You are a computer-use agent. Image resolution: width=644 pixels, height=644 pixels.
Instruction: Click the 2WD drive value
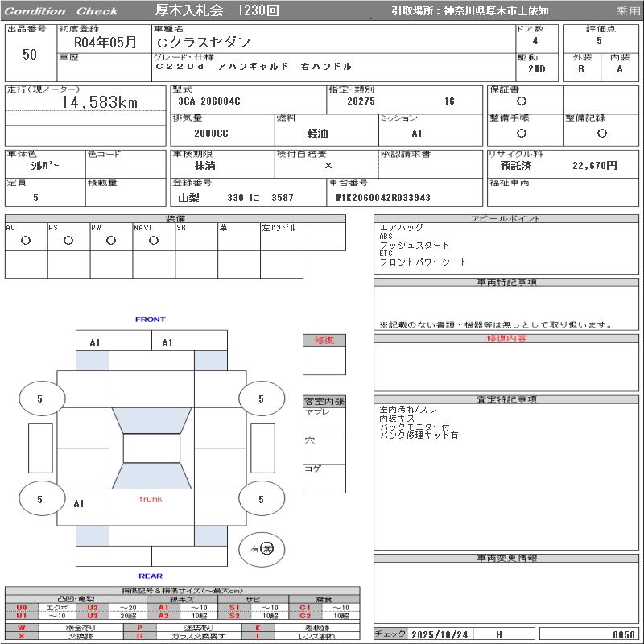pyautogui.click(x=537, y=69)
